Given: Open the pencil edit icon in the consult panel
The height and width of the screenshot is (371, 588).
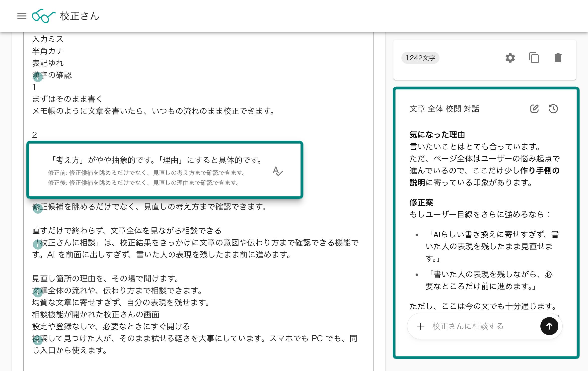Looking at the screenshot, I should pyautogui.click(x=535, y=109).
